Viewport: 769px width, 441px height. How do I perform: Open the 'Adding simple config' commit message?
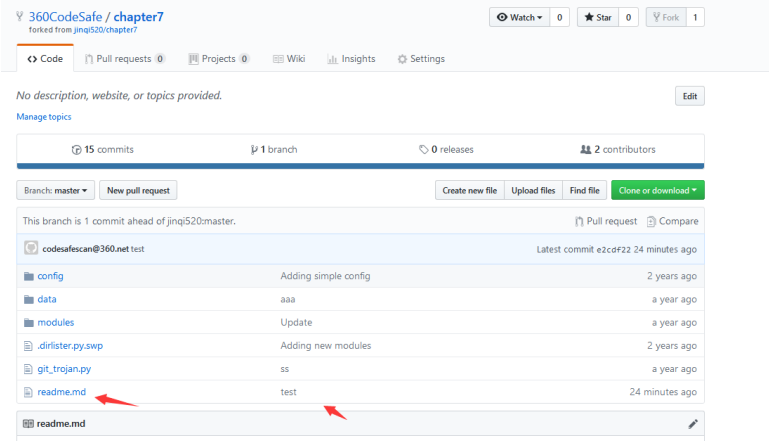[x=325, y=276]
